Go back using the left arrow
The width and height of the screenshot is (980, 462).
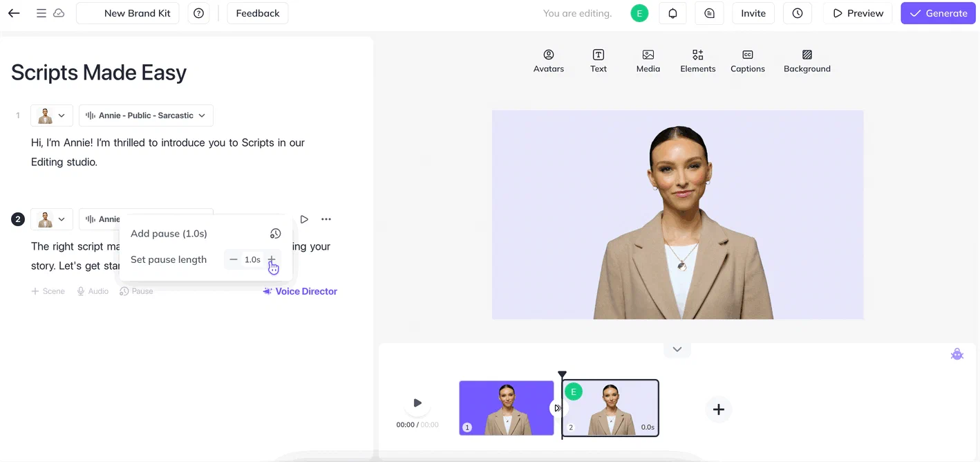pyautogui.click(x=14, y=13)
